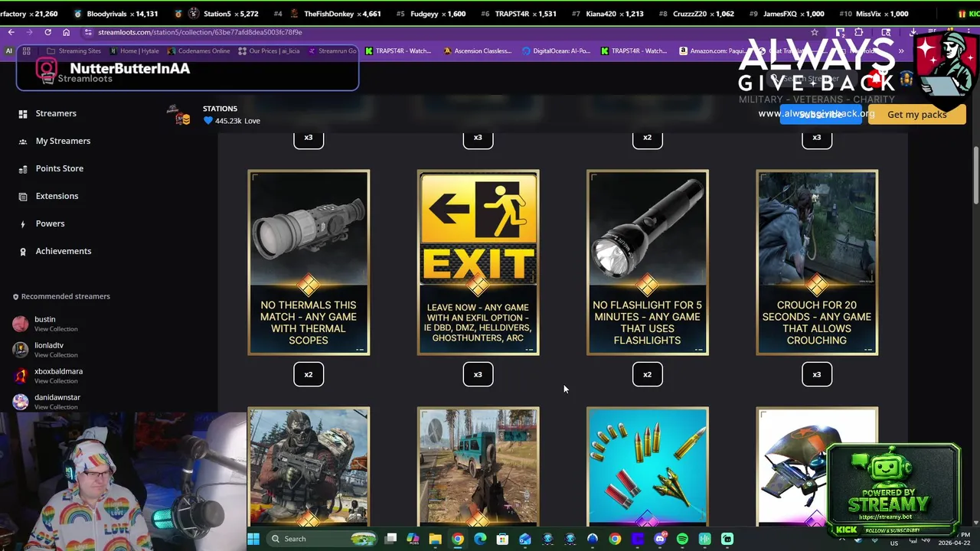The height and width of the screenshot is (551, 980).
Task: Click the taskbar date 2026-04-22
Action: (x=954, y=543)
